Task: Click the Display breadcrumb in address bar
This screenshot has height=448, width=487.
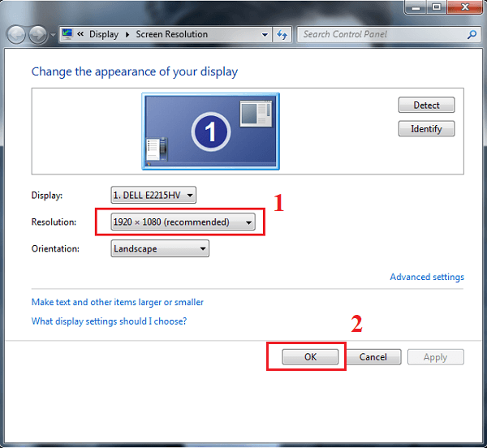Action: [103, 35]
